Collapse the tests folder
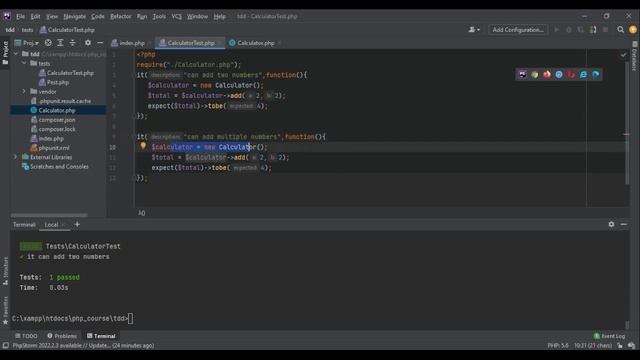 (x=24, y=63)
